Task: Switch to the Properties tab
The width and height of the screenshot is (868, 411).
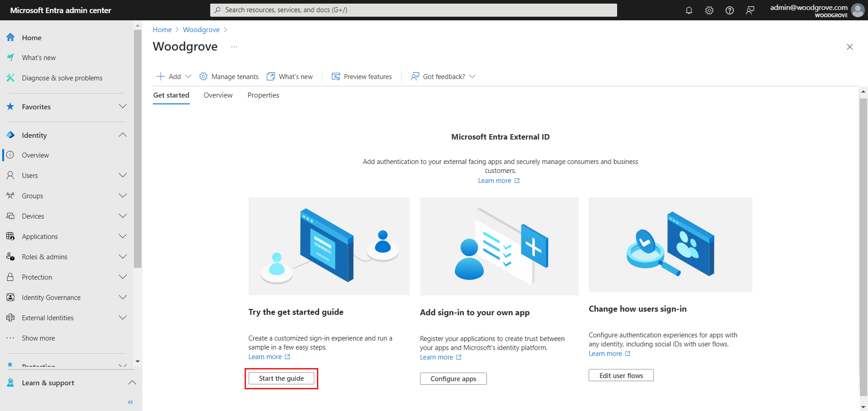Action: click(263, 95)
